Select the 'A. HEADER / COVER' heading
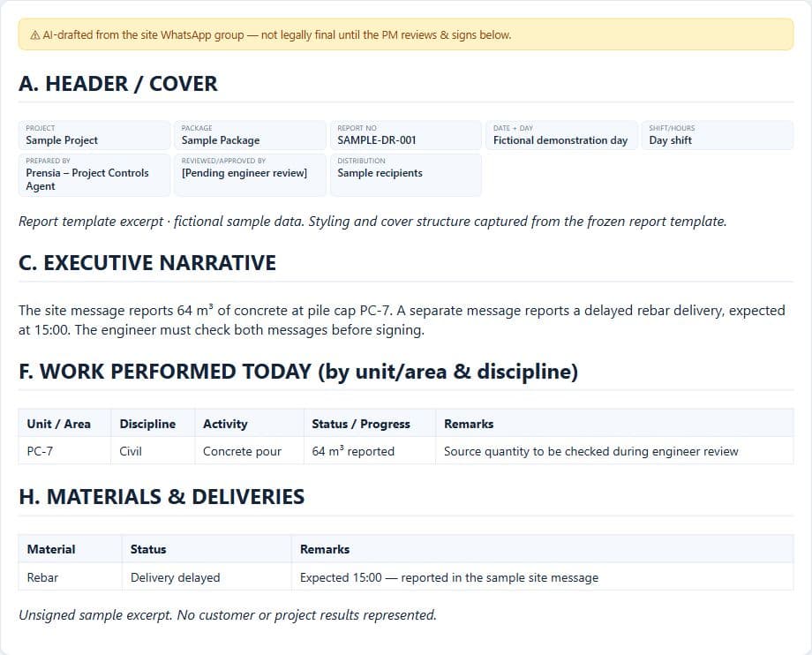This screenshot has height=655, width=812. tap(118, 84)
